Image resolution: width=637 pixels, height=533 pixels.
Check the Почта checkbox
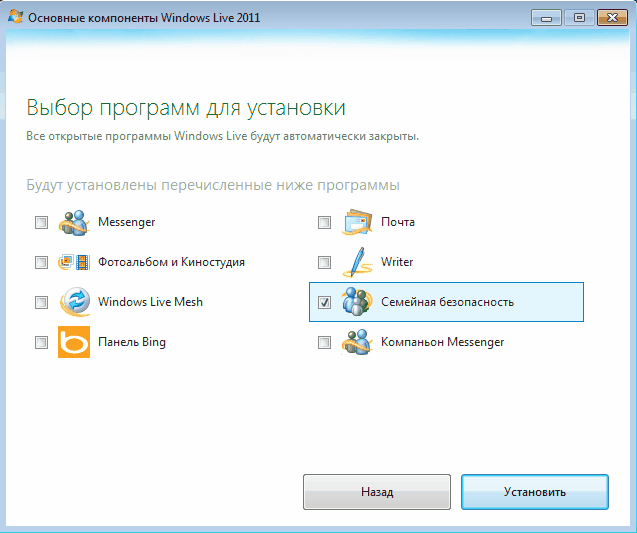tap(324, 223)
